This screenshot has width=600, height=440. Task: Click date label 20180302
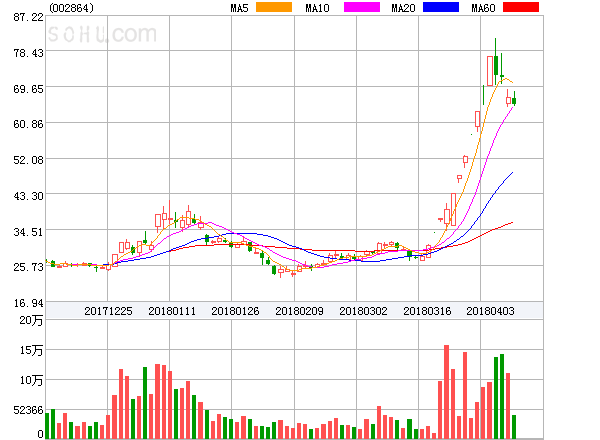(x=363, y=311)
